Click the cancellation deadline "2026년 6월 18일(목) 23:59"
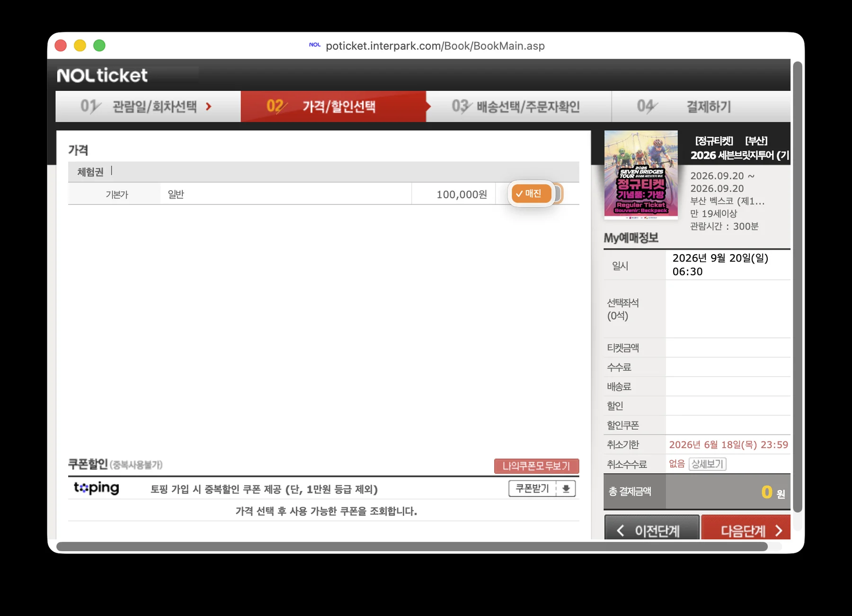 (728, 445)
